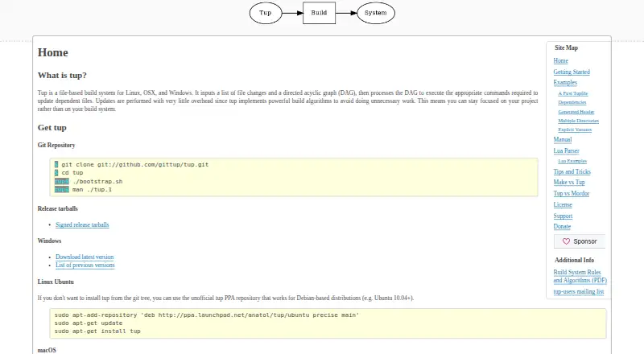View the License page
Screen dimensions: 644x354
click(x=563, y=204)
